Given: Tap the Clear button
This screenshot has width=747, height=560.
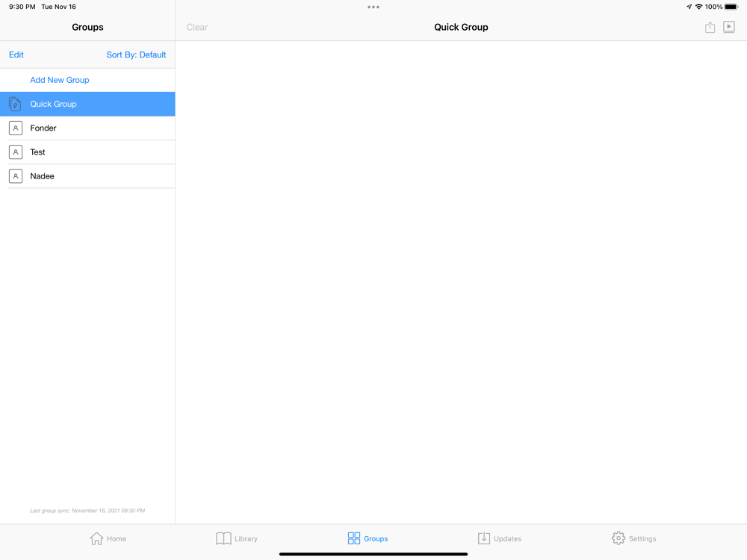Looking at the screenshot, I should pyautogui.click(x=196, y=27).
